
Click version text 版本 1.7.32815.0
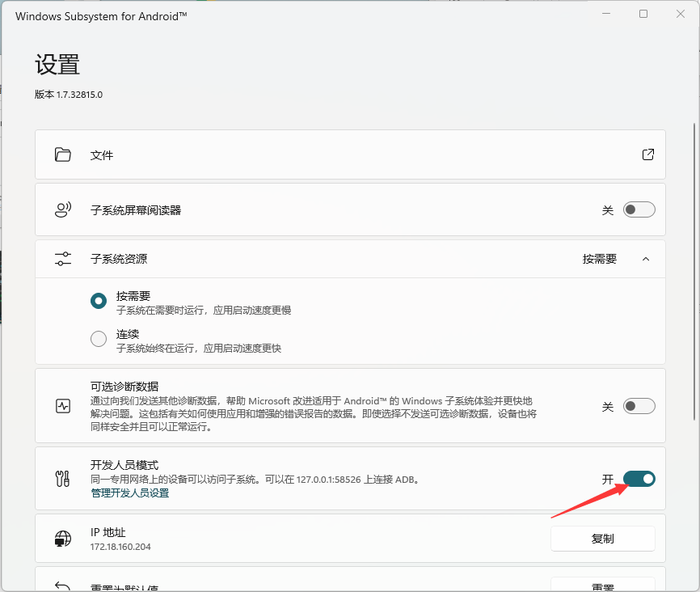click(x=69, y=95)
